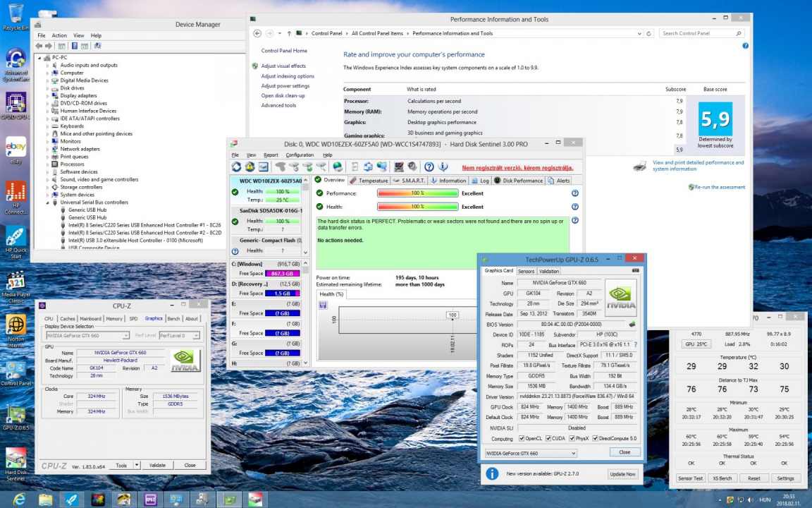
Task: Click the scan hardware icon in Device Manager toolbar
Action: [97, 46]
